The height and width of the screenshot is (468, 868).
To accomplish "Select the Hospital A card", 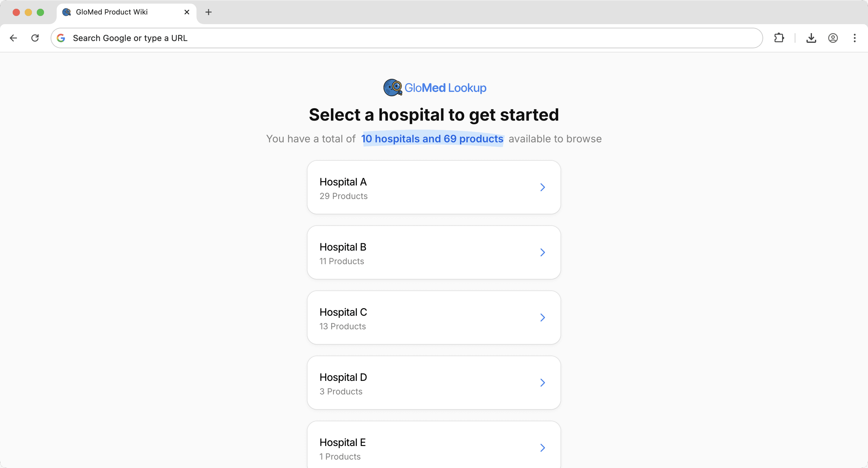I will click(434, 187).
